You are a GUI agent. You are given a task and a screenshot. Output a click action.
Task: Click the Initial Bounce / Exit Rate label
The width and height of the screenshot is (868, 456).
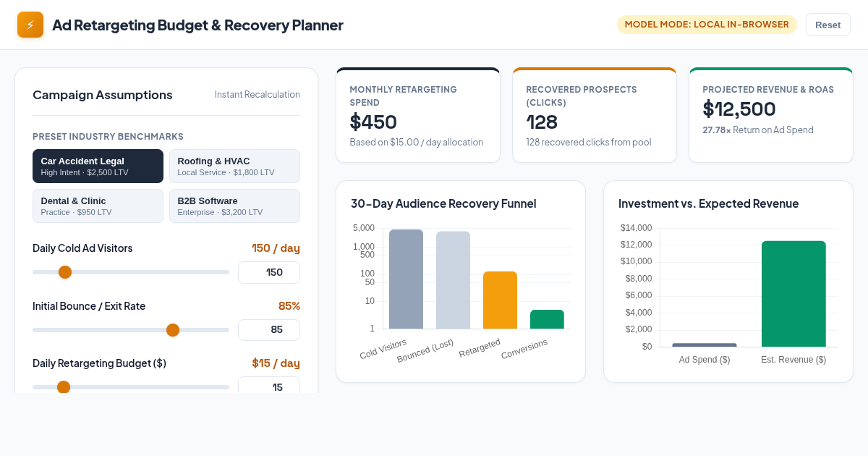click(89, 305)
